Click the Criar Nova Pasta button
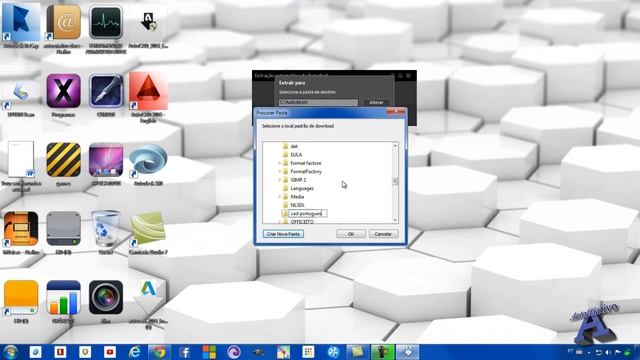640x360 pixels. click(283, 234)
